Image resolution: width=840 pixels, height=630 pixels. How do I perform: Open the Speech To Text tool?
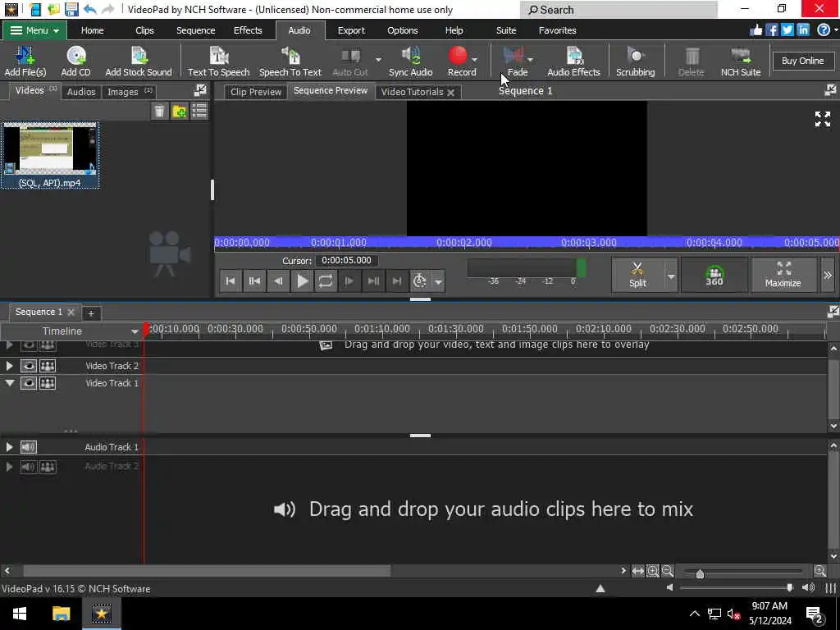[290, 61]
